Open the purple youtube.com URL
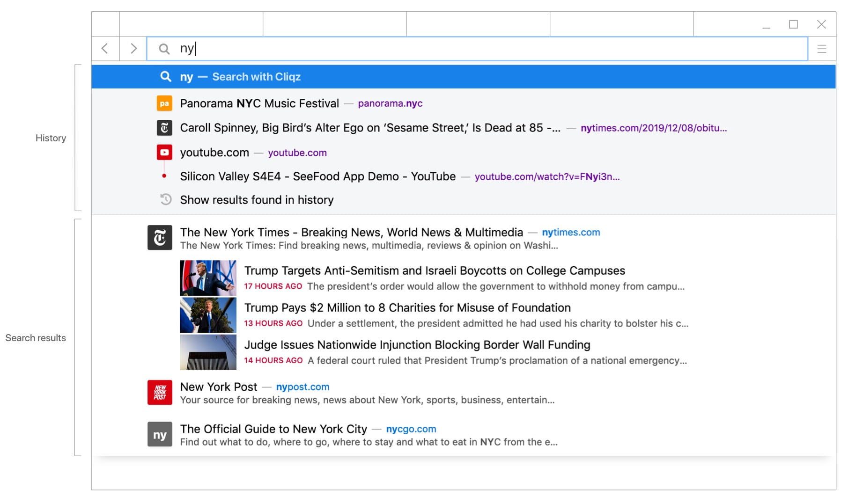848x504 pixels. pos(297,153)
